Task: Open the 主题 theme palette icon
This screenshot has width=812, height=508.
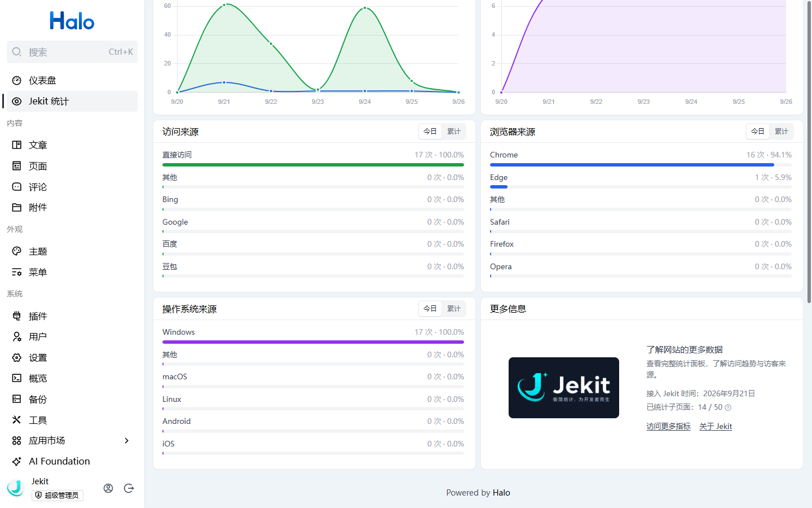Action: point(17,251)
